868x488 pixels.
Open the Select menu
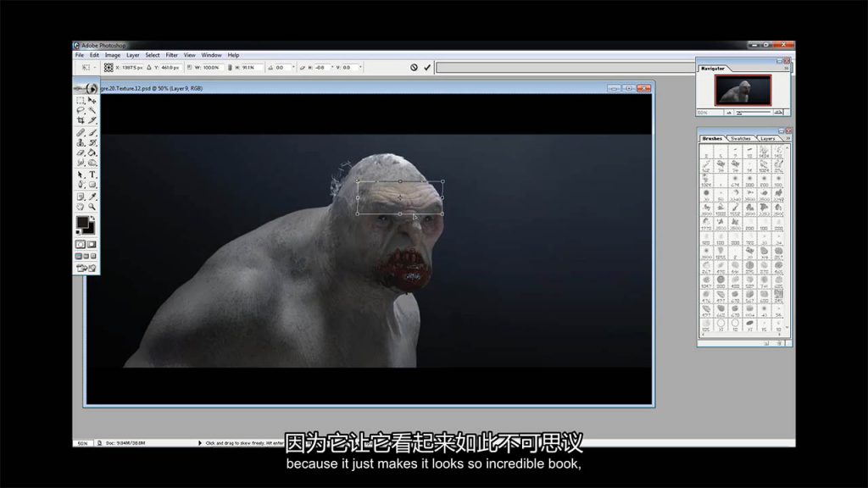pyautogui.click(x=153, y=55)
